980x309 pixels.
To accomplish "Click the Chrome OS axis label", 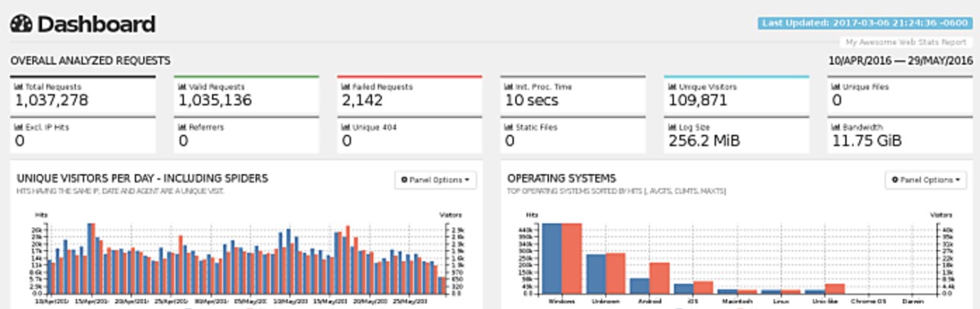I will pyautogui.click(x=869, y=301).
